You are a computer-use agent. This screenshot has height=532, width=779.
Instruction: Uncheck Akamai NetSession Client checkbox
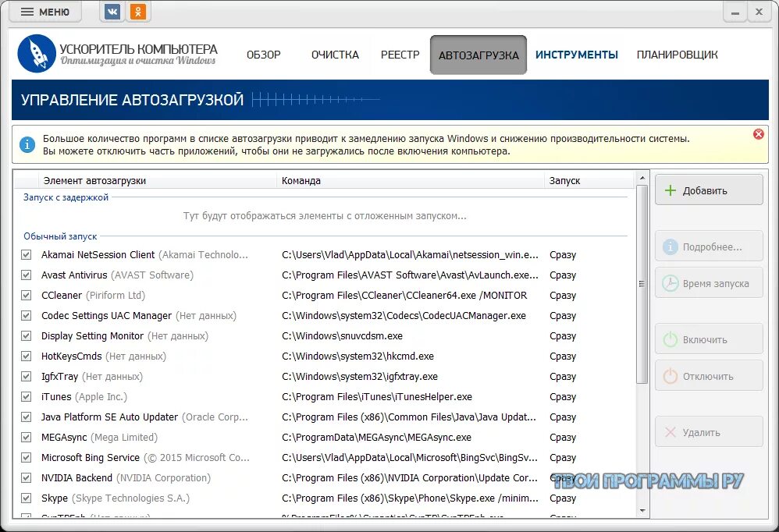tap(27, 254)
